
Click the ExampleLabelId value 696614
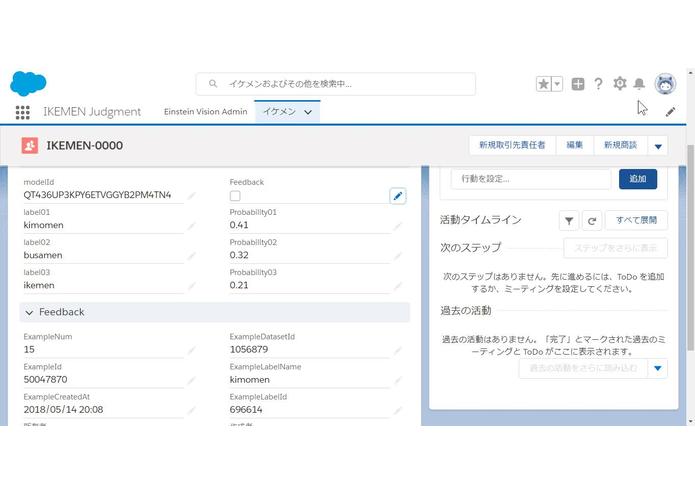click(x=246, y=410)
